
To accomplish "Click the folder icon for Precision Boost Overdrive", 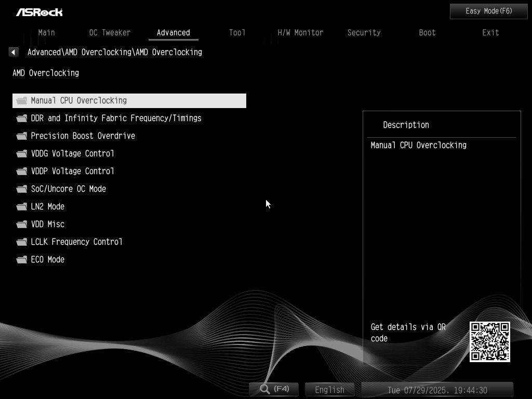I will 22,136.
